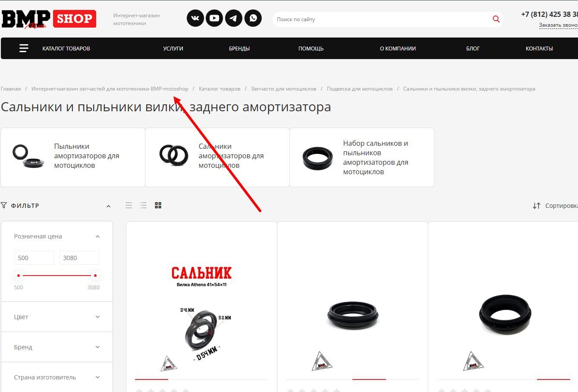Open the Услуги menu item
Image resolution: width=578 pixels, height=392 pixels.
coord(173,48)
